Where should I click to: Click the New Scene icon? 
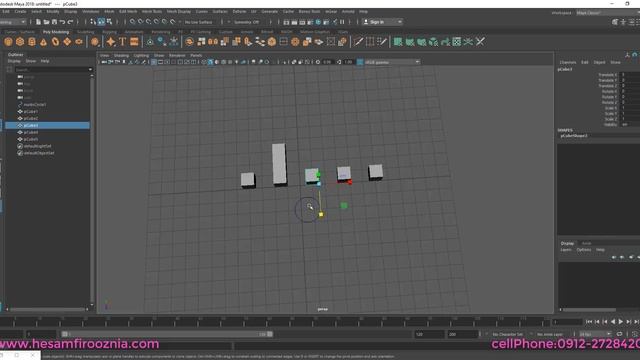(38, 22)
